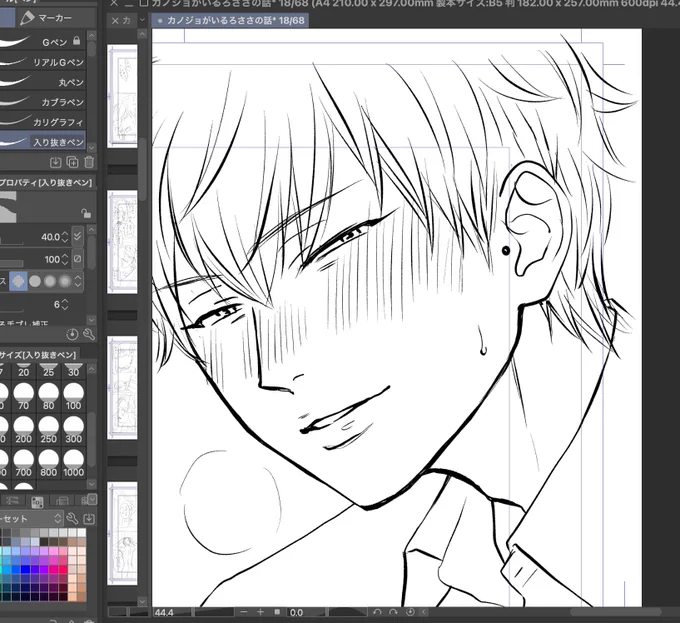Open the third page thumbnail

click(122, 387)
